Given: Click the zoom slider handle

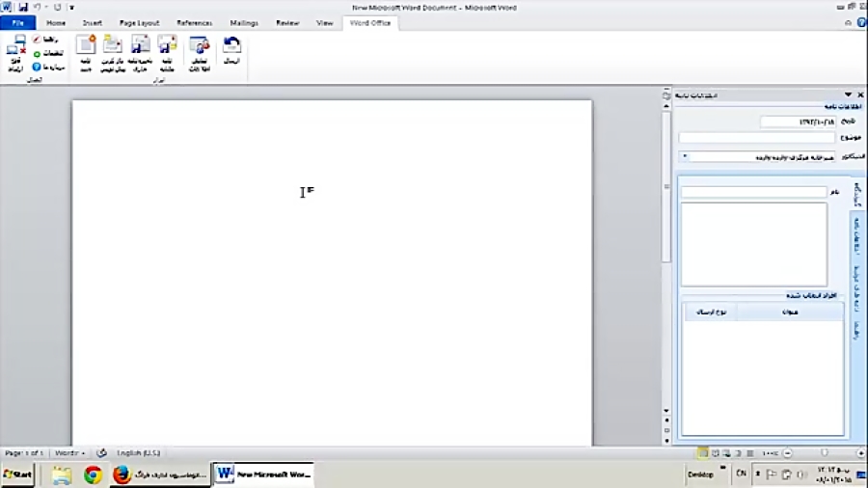Looking at the screenshot, I should point(825,453).
